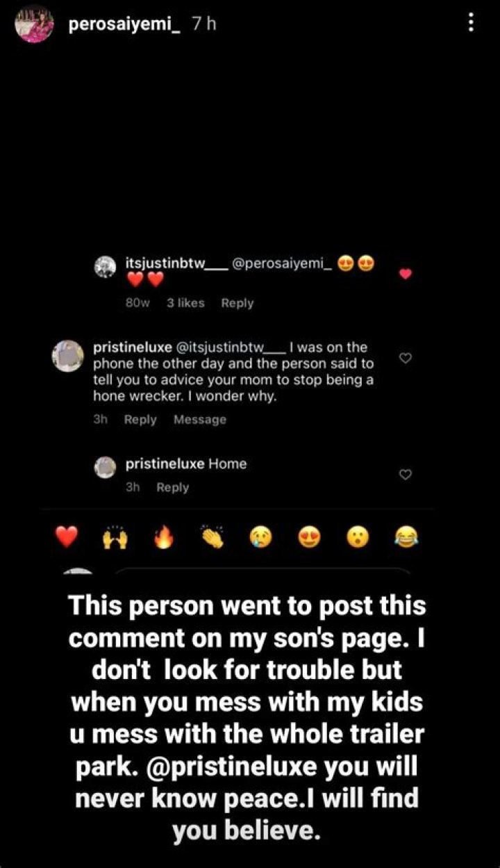This screenshot has width=500, height=868.
Task: Like the pristineluxe "Home" comment
Action: [x=406, y=475]
